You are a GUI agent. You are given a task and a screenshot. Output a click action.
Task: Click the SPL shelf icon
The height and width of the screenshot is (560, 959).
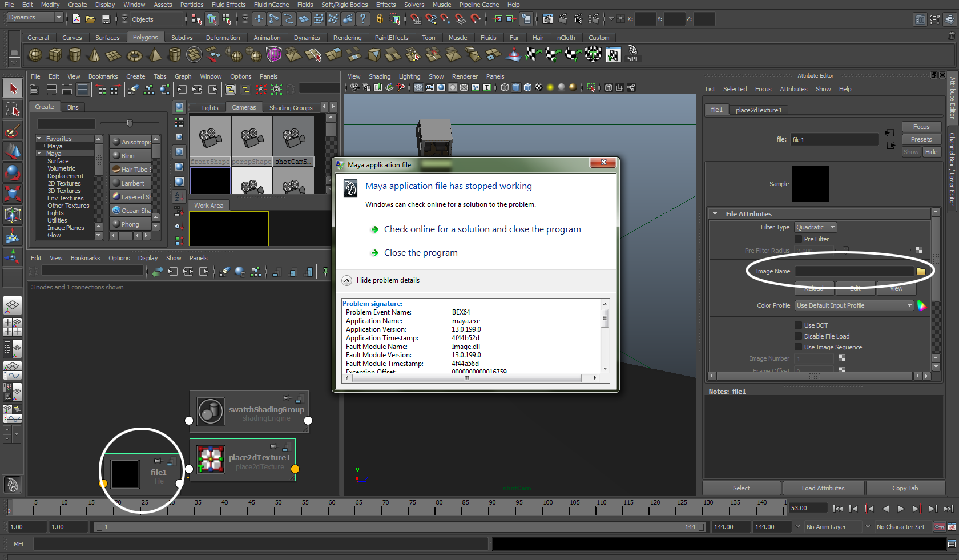point(632,55)
